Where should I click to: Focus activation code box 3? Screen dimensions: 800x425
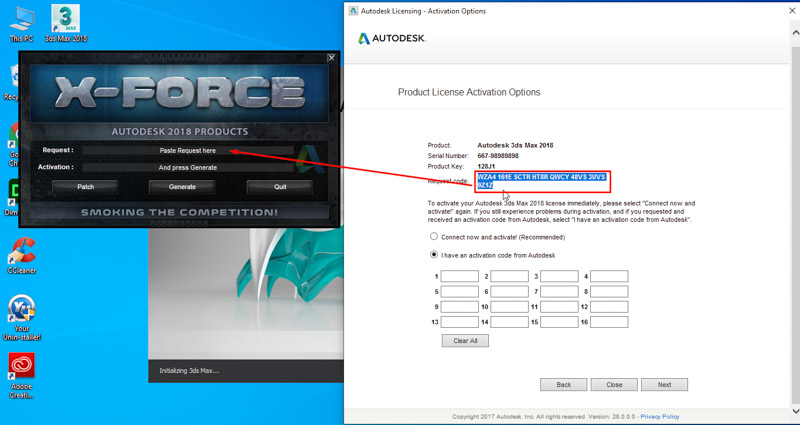tap(559, 277)
